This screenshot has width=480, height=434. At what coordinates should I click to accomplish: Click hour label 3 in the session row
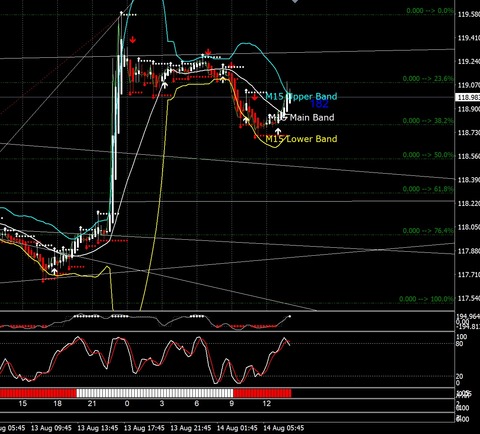[162, 404]
